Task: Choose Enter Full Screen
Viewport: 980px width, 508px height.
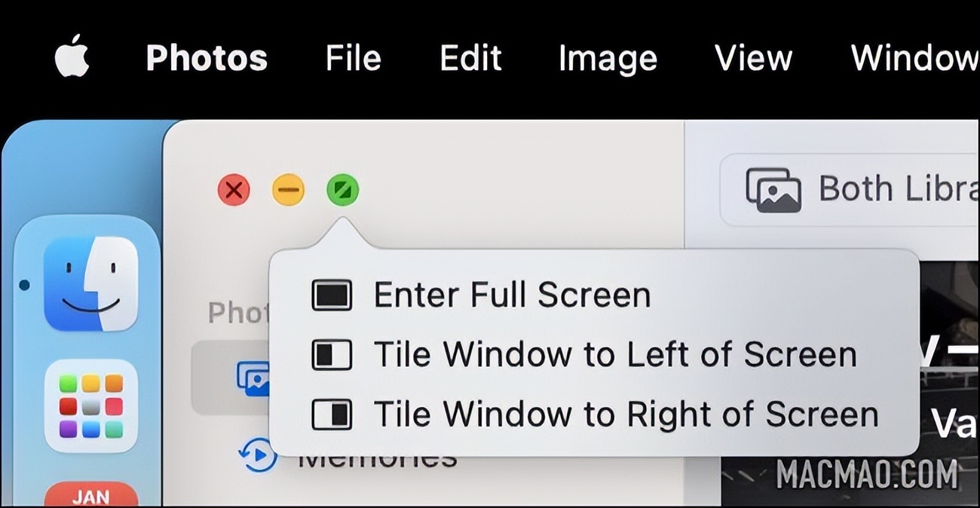Action: pos(511,295)
